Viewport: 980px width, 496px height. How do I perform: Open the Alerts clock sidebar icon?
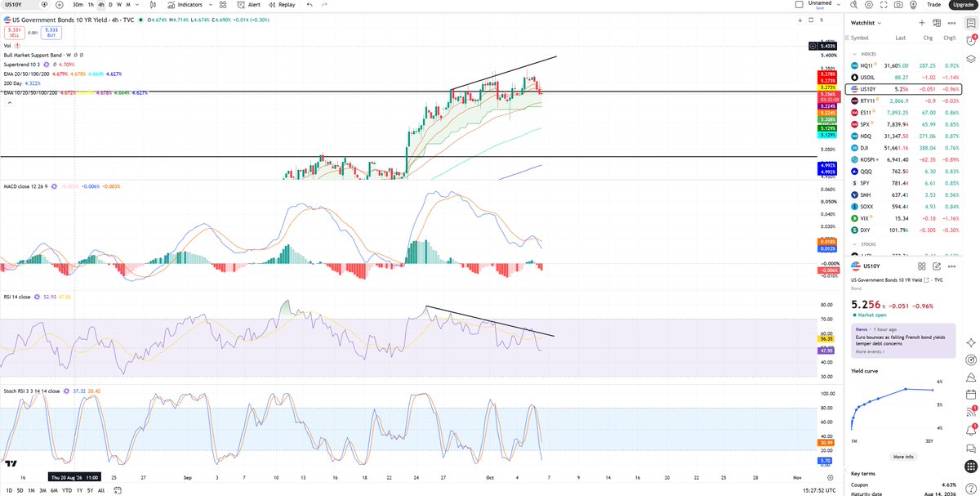(x=971, y=41)
